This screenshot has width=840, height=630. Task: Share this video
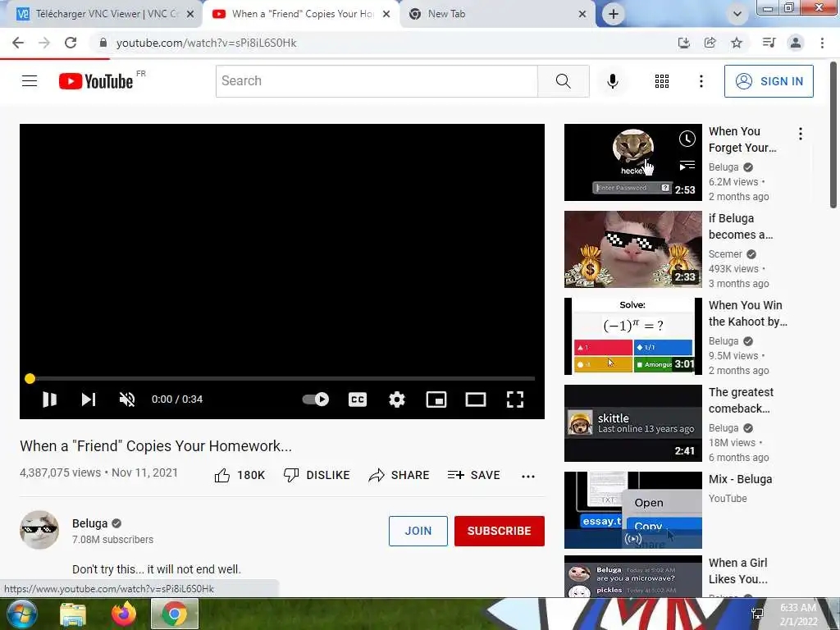[399, 475]
